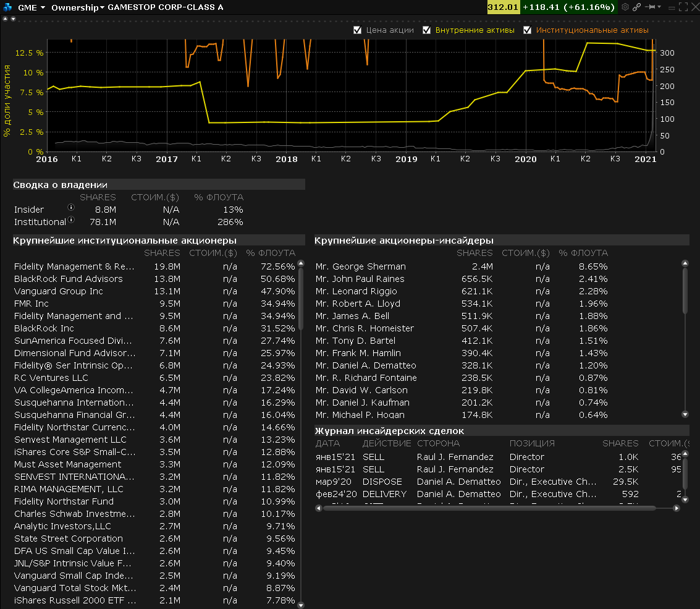Select Fidelity Management & Re... row
The height and width of the screenshot is (609, 700).
[x=155, y=266]
